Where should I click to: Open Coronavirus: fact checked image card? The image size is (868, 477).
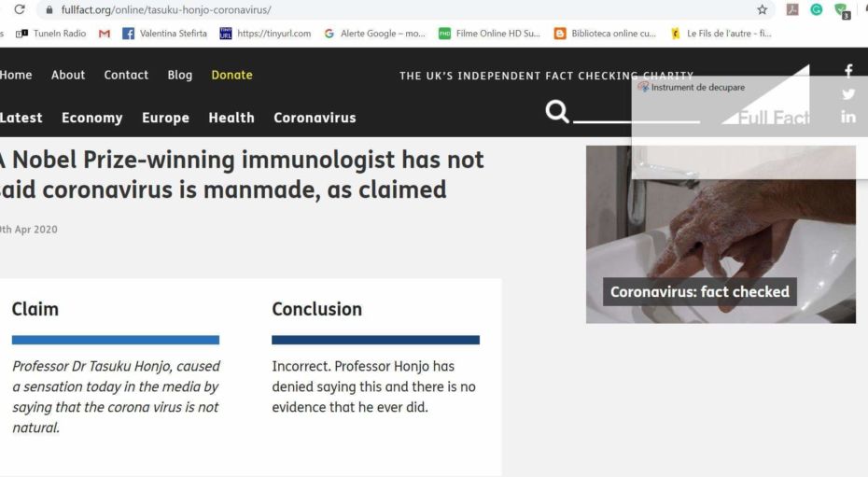click(x=721, y=234)
